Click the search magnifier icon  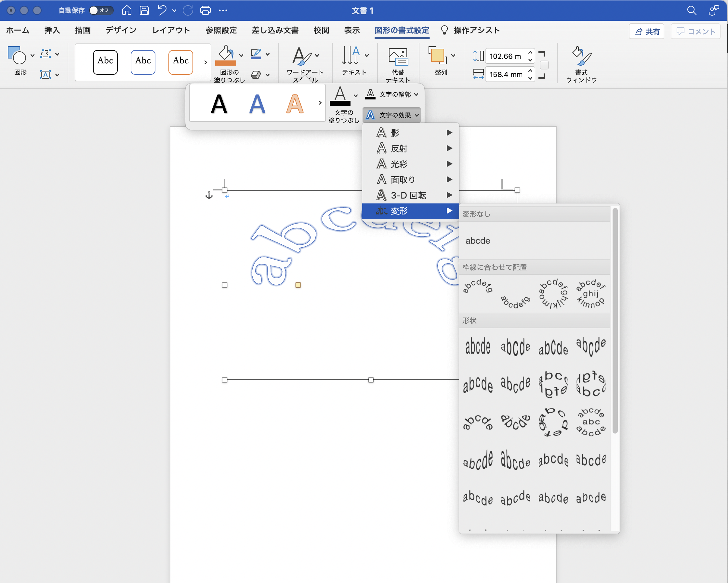[x=691, y=10]
